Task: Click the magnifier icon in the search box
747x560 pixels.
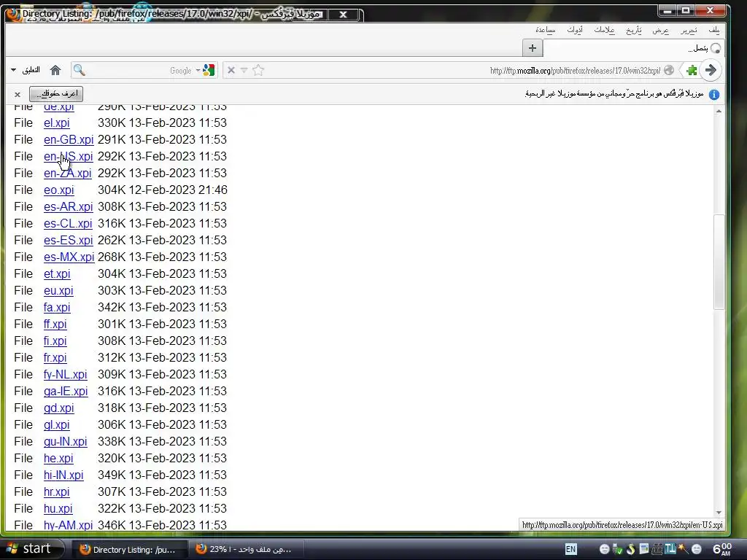Action: [79, 71]
